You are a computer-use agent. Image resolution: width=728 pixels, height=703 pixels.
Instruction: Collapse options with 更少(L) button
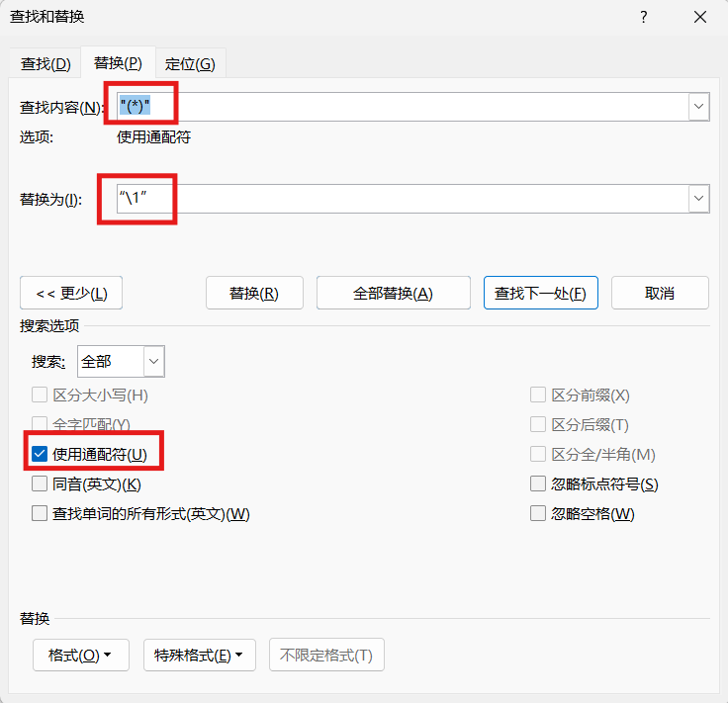point(71,293)
